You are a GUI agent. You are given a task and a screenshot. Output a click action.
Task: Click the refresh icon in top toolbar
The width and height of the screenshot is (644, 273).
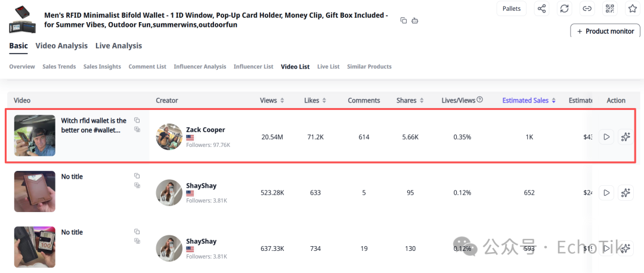point(564,8)
